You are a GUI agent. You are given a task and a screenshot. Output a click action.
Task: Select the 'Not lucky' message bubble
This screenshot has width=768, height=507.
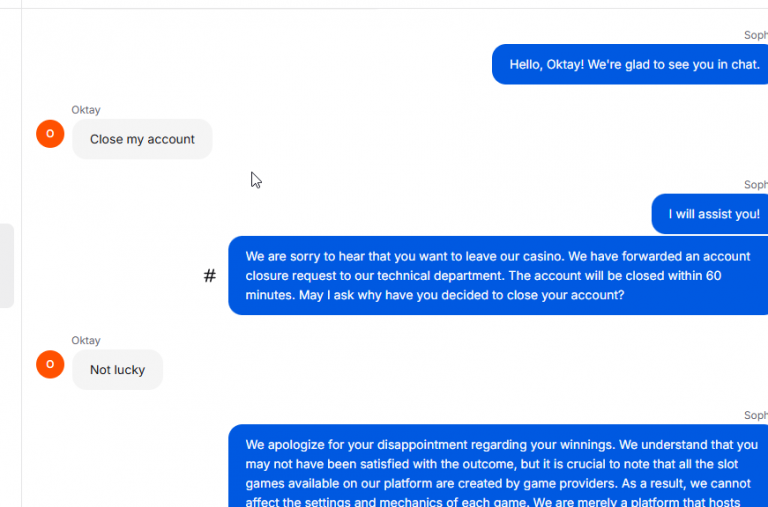(x=118, y=370)
